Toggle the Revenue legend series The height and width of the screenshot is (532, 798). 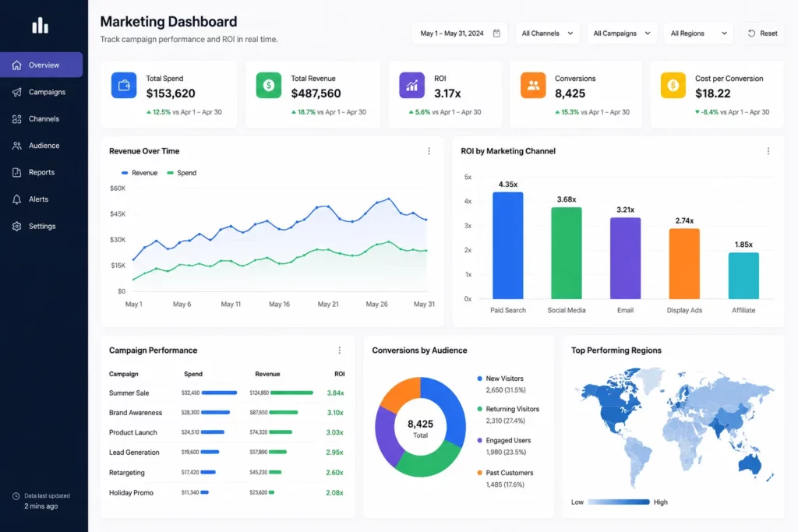click(x=139, y=173)
